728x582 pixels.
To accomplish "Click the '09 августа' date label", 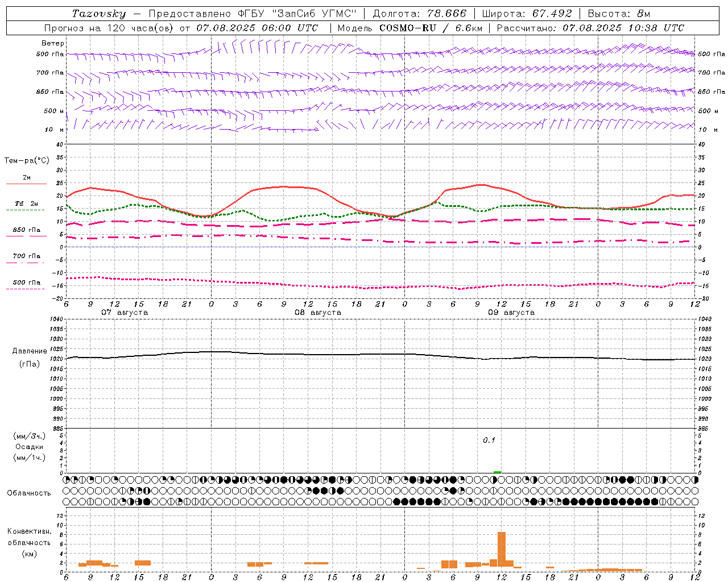I will 511,313.
